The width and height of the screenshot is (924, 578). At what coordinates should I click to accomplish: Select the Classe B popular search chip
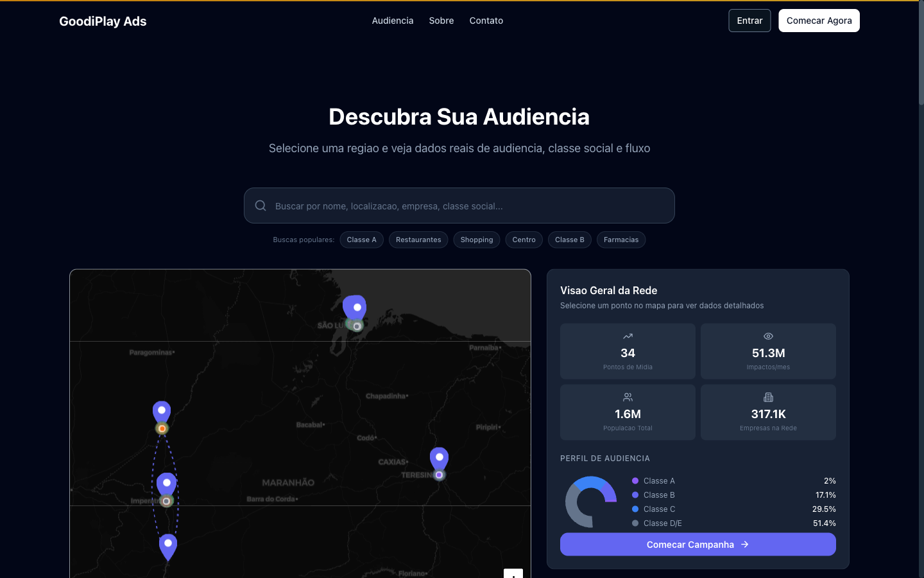570,240
